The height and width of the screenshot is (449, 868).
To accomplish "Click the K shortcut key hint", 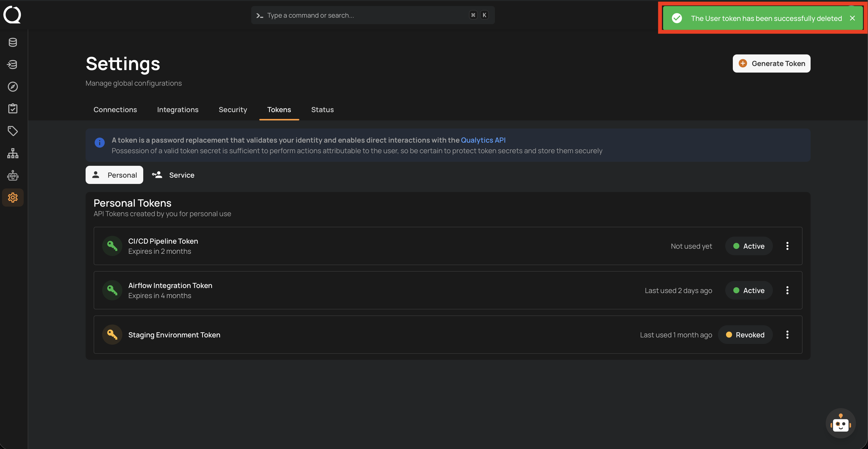I will tap(484, 15).
